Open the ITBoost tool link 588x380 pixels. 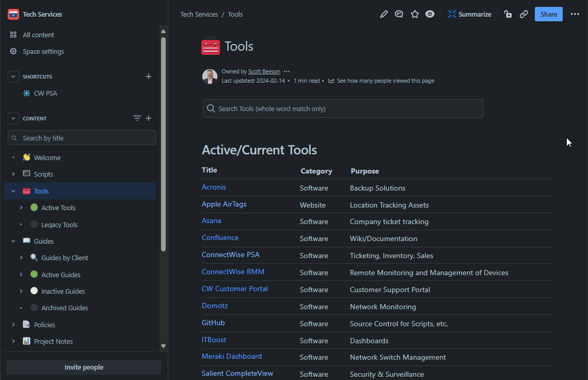tap(214, 339)
